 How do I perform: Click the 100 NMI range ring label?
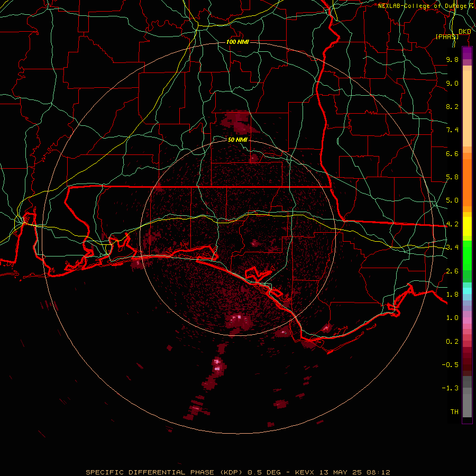tap(237, 42)
